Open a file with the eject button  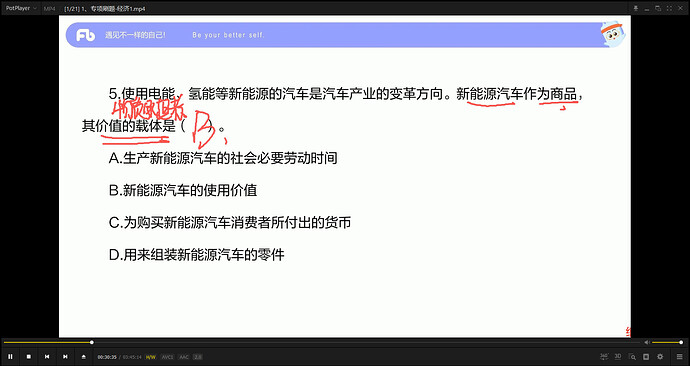tap(84, 357)
